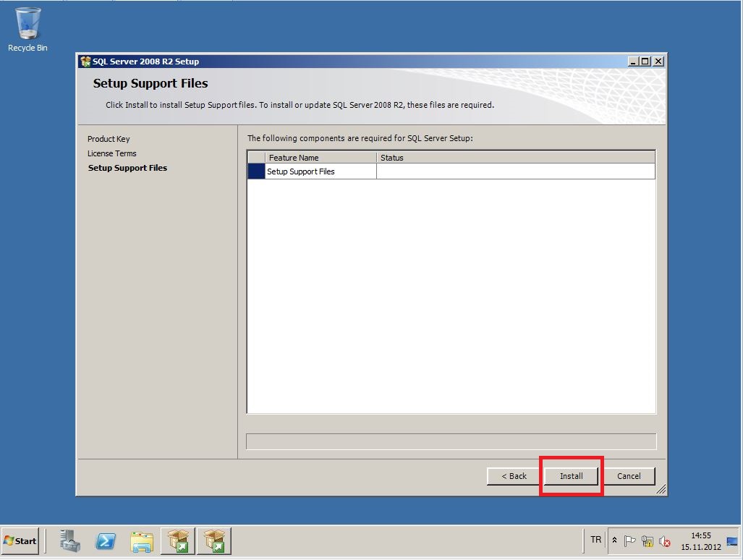Click the Feature Name column header
Image resolution: width=743 pixels, height=560 pixels.
tap(320, 158)
